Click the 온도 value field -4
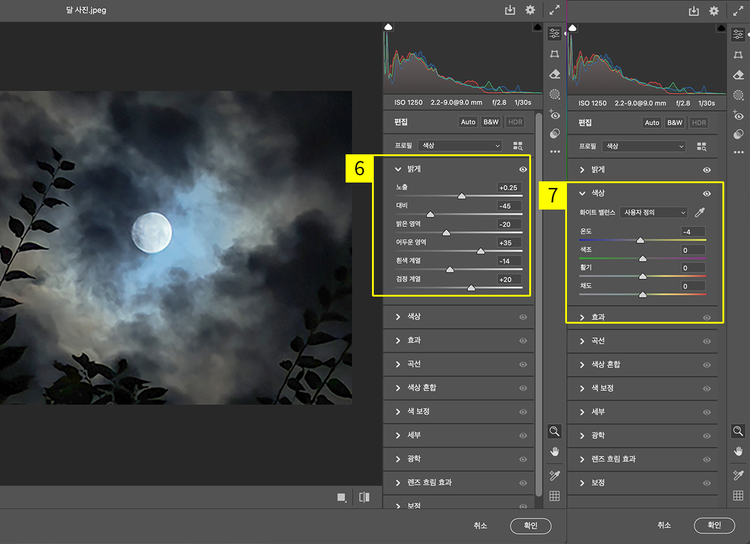This screenshot has width=750, height=544. (x=693, y=232)
